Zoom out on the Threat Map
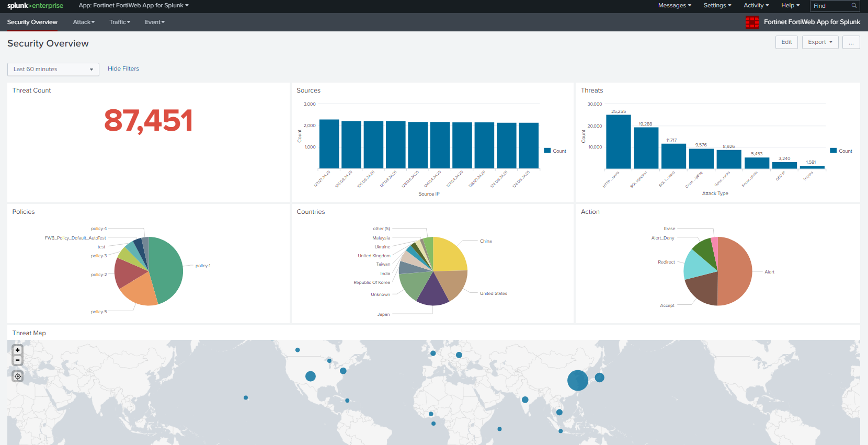 point(17,360)
